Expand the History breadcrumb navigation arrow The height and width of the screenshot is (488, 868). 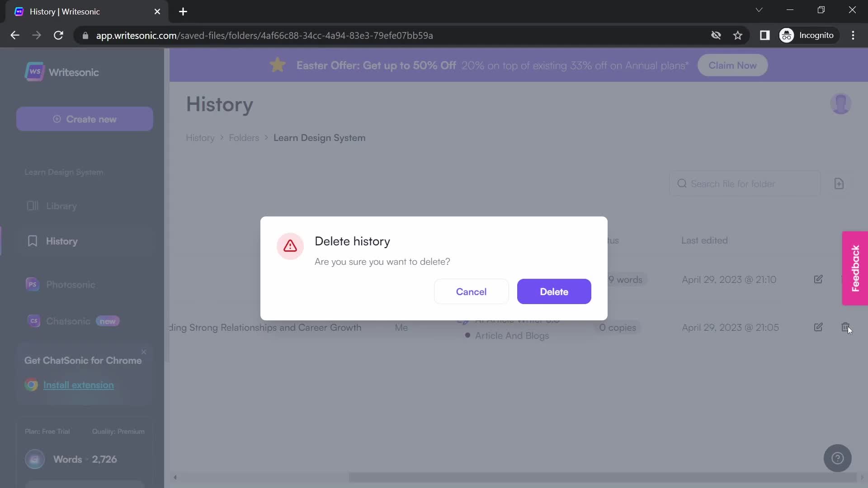pyautogui.click(x=221, y=138)
